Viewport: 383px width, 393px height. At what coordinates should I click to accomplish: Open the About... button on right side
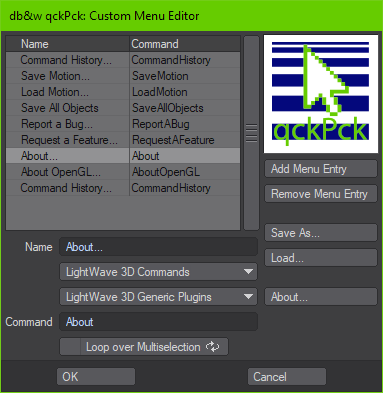tap(321, 297)
